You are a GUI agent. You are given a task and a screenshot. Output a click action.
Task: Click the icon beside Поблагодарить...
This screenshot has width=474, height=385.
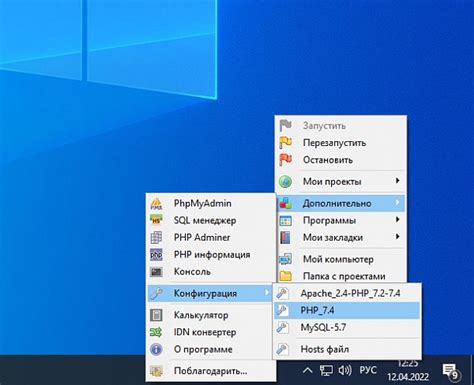(x=156, y=371)
